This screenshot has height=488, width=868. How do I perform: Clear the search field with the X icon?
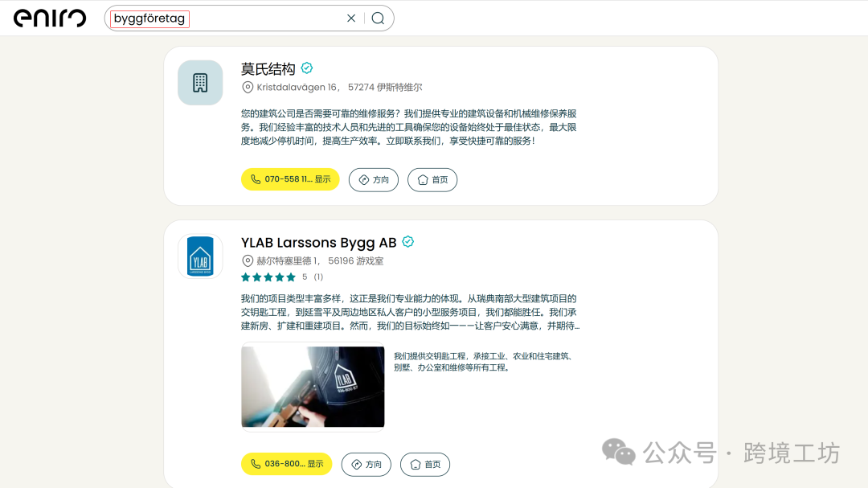[x=351, y=18]
